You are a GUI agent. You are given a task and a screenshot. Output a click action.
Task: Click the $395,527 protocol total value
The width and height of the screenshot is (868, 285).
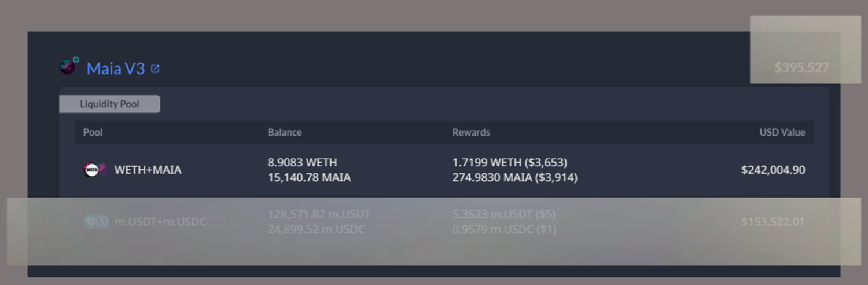pyautogui.click(x=801, y=68)
